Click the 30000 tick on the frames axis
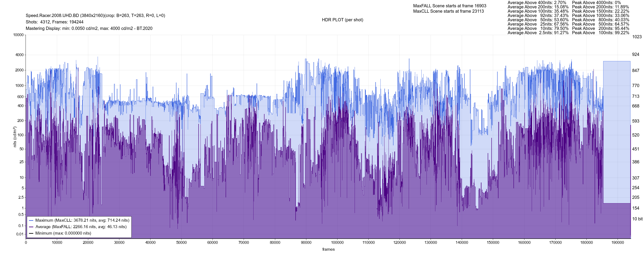The height and width of the screenshot is (258, 644). [x=119, y=243]
